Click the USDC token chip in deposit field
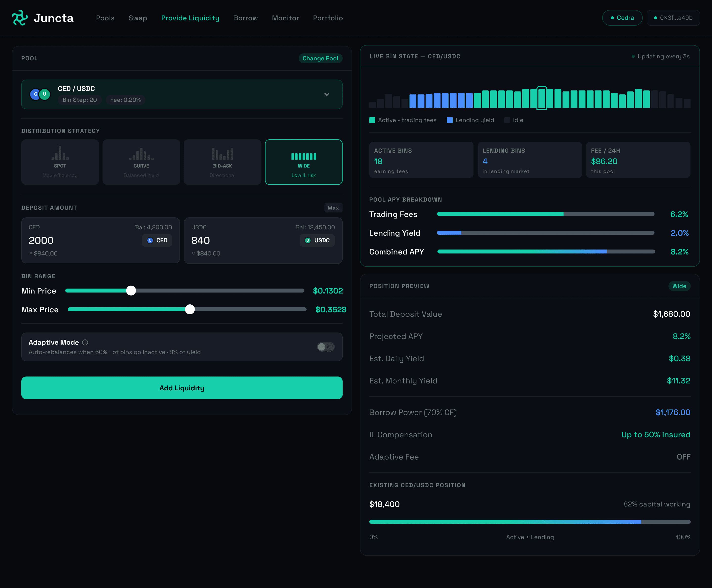 click(x=317, y=240)
